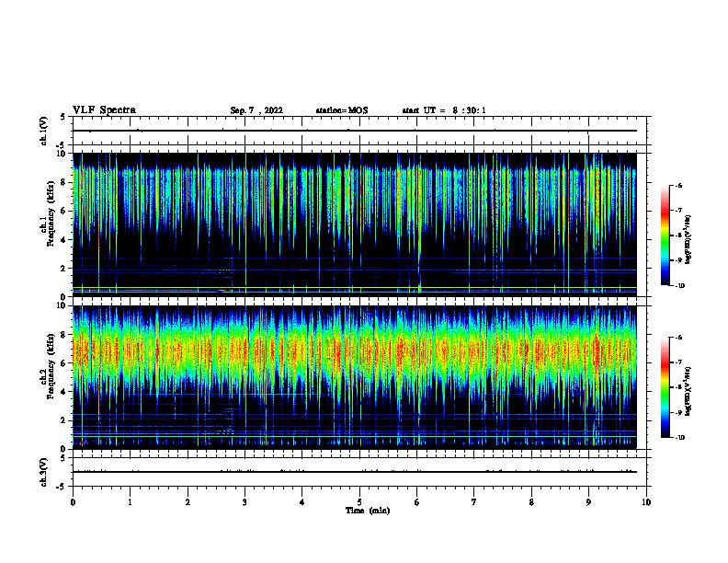Image resolution: width=728 pixels, height=563 pixels.
Task: Click the "Time (min)" x-axis label
Action: coord(368,511)
